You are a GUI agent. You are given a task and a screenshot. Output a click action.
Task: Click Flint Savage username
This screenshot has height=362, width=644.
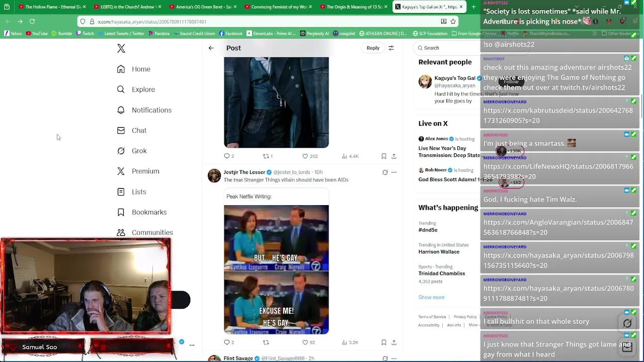tap(238, 358)
